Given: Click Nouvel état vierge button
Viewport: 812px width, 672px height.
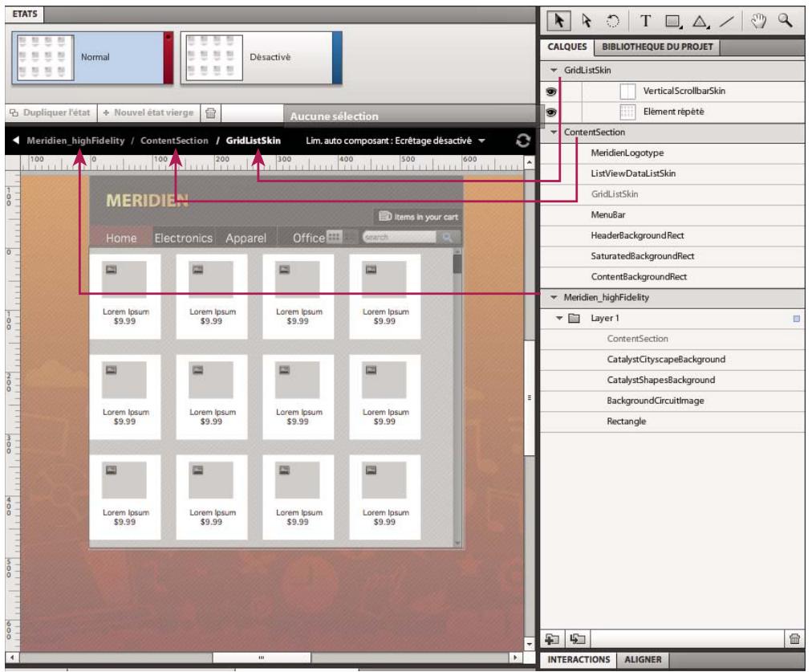Looking at the screenshot, I should coord(148,112).
